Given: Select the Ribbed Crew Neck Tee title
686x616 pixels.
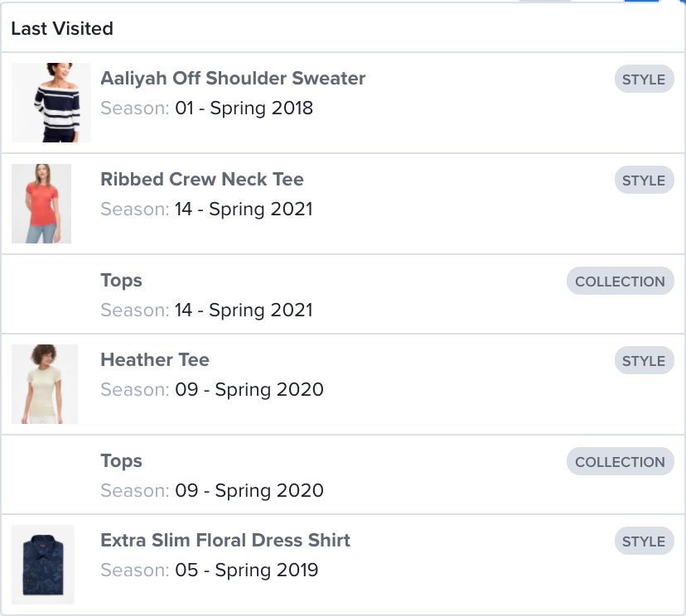Looking at the screenshot, I should [202, 179].
